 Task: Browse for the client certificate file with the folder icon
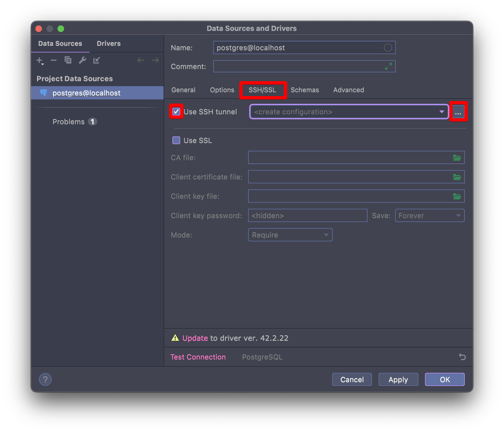click(457, 177)
